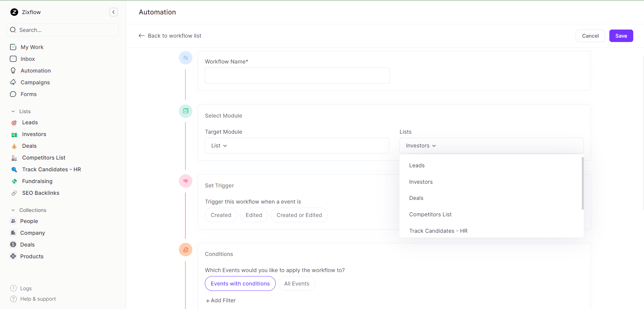The image size is (644, 309).
Task: Go to Inbox in the sidebar
Action: coord(28,59)
